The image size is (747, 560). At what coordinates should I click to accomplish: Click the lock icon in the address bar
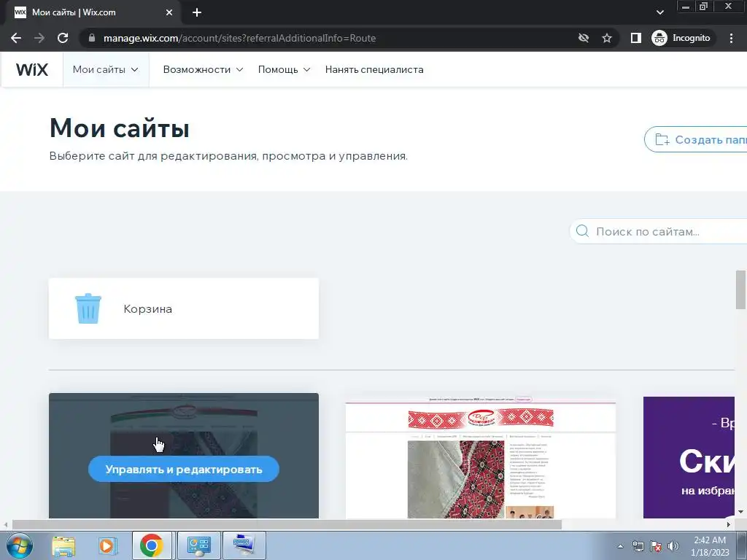click(x=92, y=38)
